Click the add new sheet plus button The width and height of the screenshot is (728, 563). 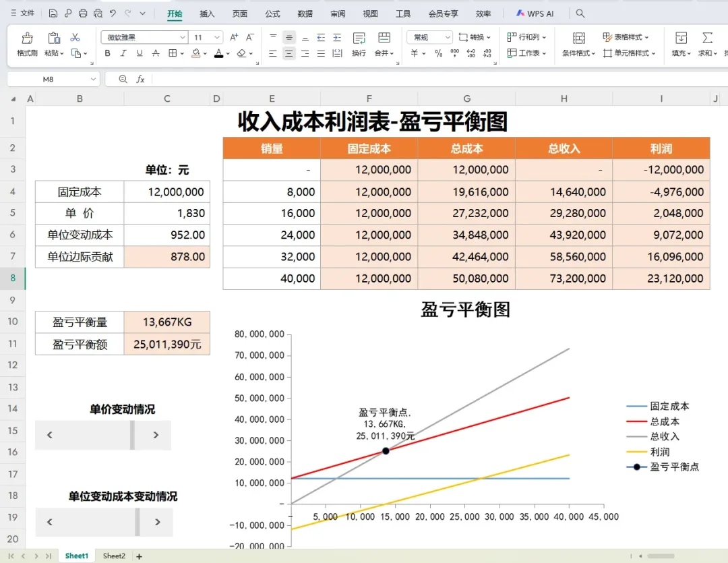[139, 556]
